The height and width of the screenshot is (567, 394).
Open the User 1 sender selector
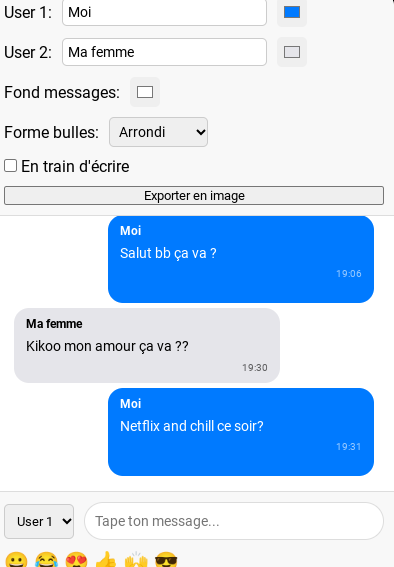39,521
